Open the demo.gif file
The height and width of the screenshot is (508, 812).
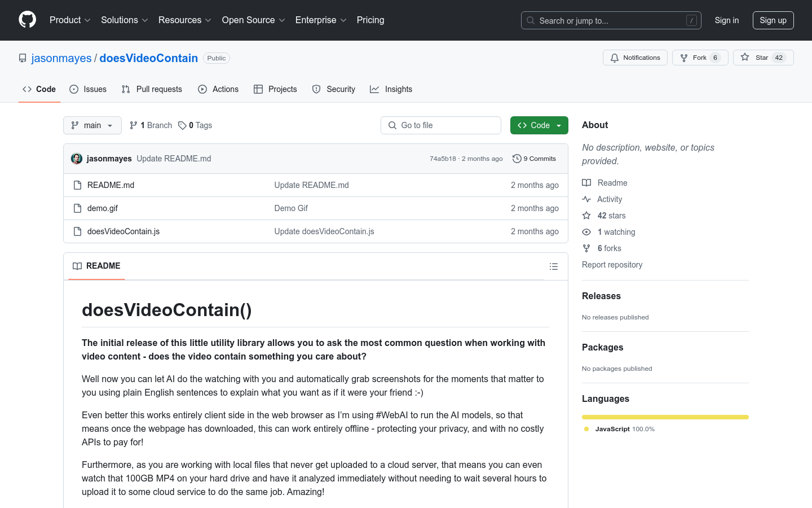click(x=103, y=208)
